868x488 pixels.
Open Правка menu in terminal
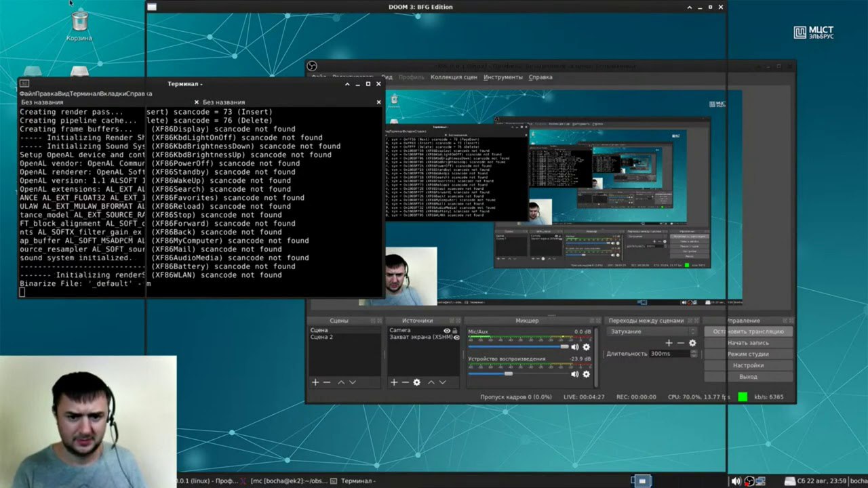pyautogui.click(x=46, y=94)
